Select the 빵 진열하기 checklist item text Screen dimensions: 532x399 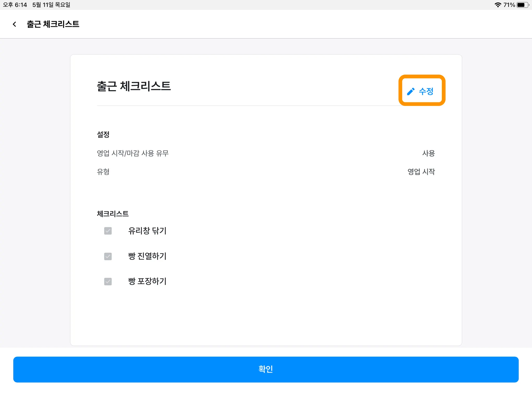coord(147,256)
